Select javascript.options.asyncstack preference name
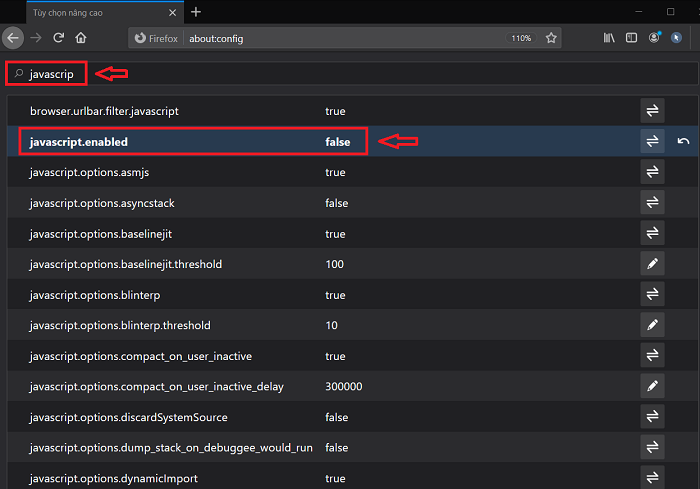 click(x=102, y=203)
